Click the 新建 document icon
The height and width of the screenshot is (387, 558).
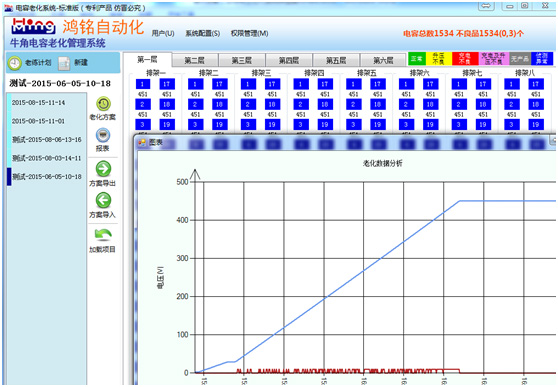(x=64, y=63)
